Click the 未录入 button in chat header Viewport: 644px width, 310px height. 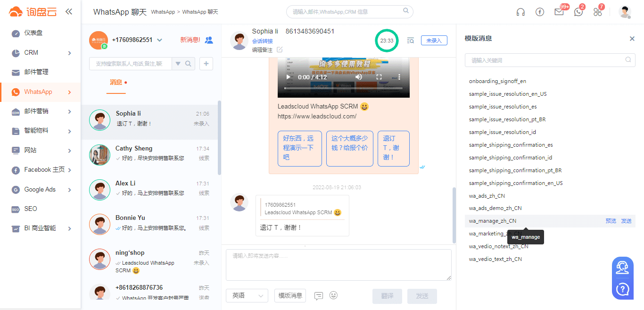pyautogui.click(x=434, y=41)
